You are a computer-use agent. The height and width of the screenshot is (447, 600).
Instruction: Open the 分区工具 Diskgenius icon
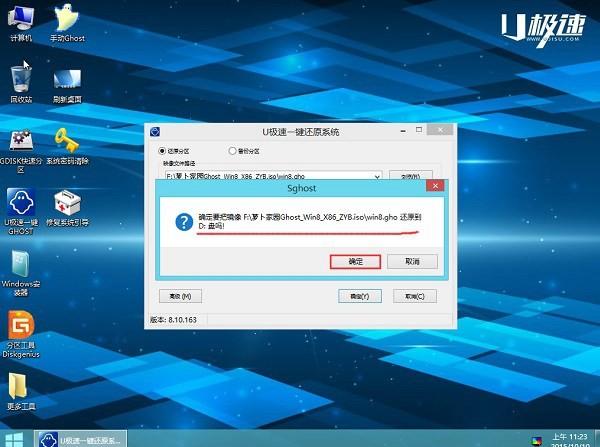pos(21,335)
